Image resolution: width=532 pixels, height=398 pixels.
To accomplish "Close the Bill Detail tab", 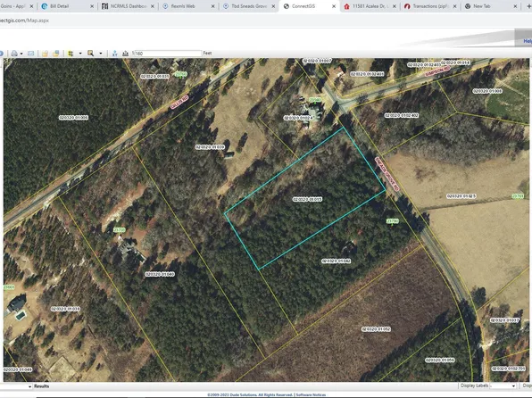I will click(x=93, y=6).
